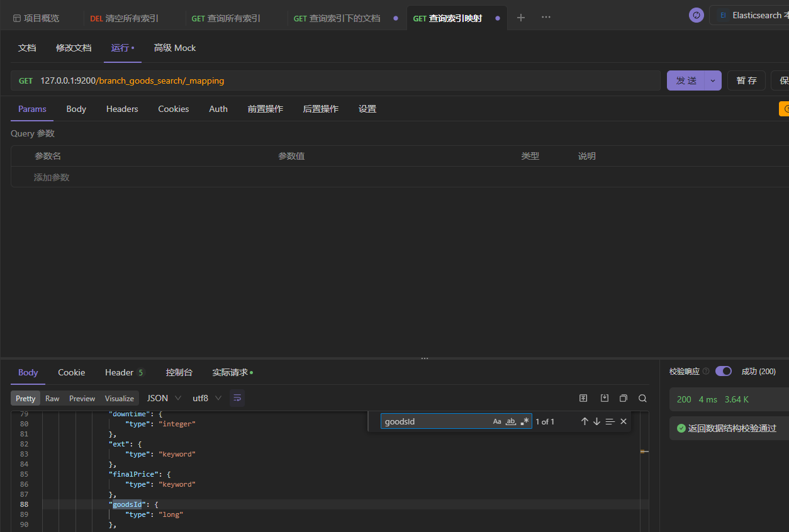The height and width of the screenshot is (532, 789).
Task: Open the 后置操作 tab
Action: pyautogui.click(x=321, y=109)
